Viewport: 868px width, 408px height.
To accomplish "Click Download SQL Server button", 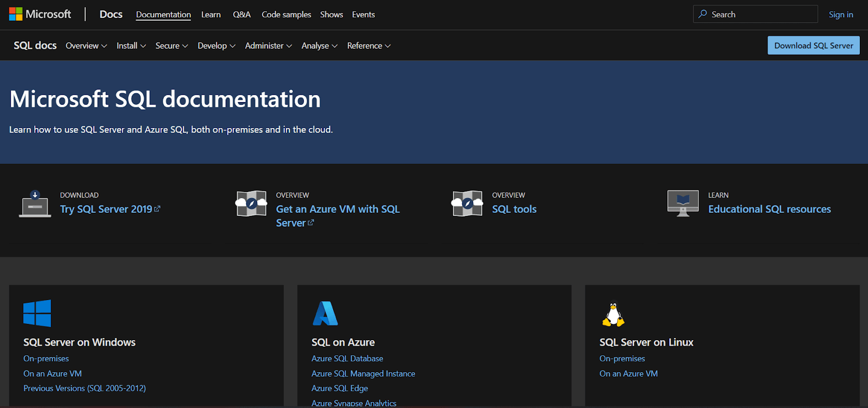I will point(814,46).
